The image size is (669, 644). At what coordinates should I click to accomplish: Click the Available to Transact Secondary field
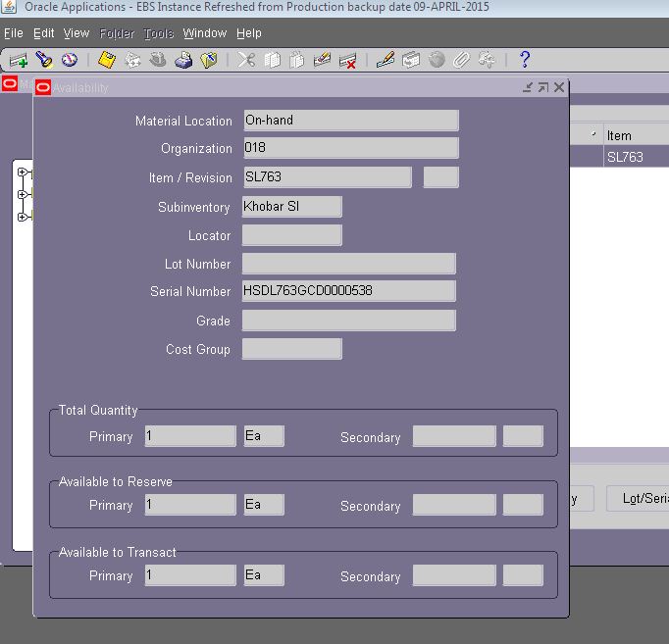coord(454,575)
